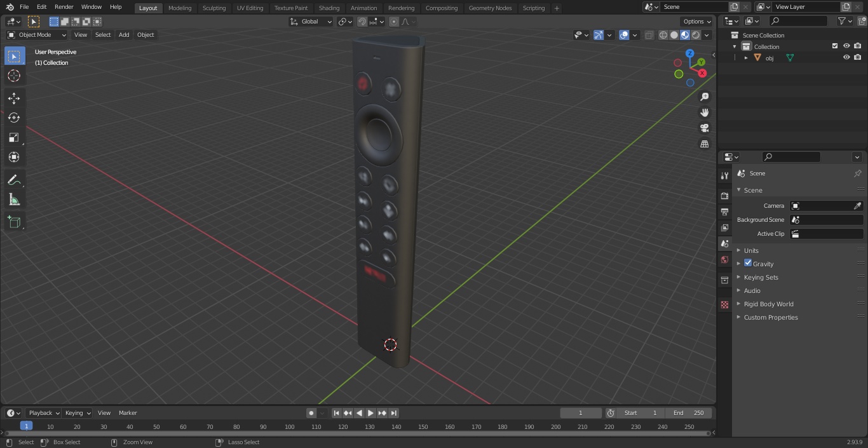The image size is (868, 448).
Task: Play the animation forward
Action: (370, 413)
